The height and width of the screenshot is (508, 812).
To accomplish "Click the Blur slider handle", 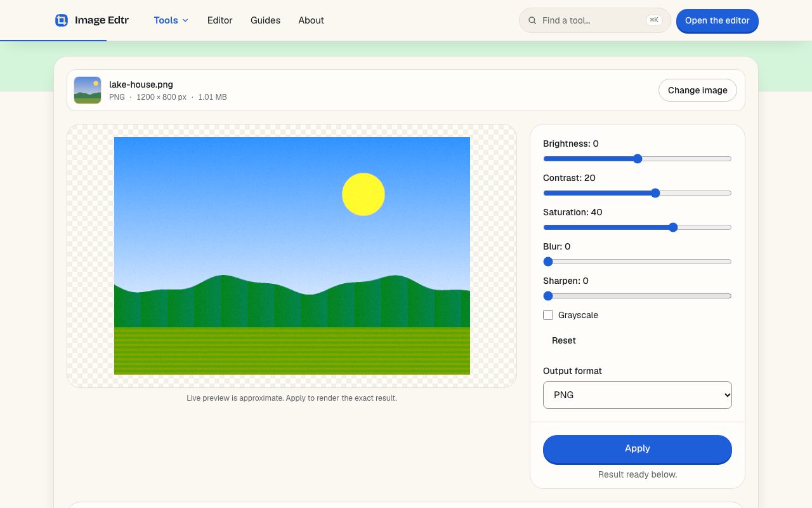I will point(548,262).
